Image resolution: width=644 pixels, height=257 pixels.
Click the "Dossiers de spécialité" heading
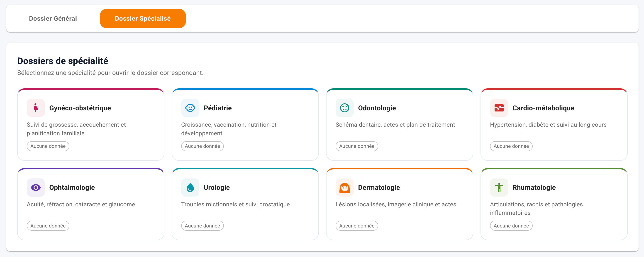(x=63, y=61)
